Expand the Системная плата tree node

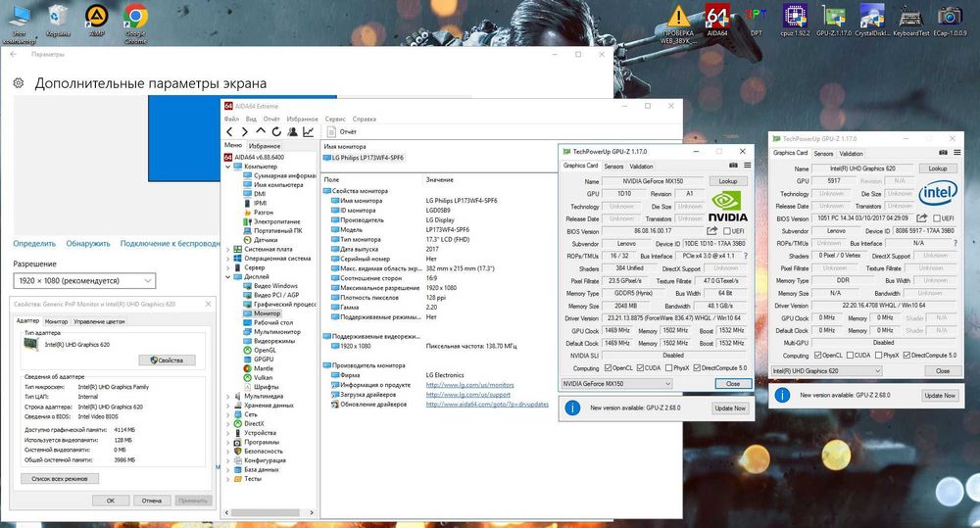[227, 250]
